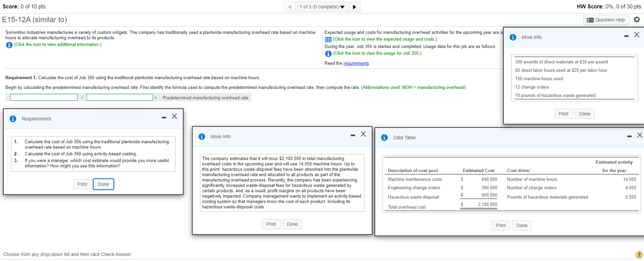Click the Data Table dialog info icon
Image resolution: width=644 pixels, height=261 pixels.
(x=385, y=138)
